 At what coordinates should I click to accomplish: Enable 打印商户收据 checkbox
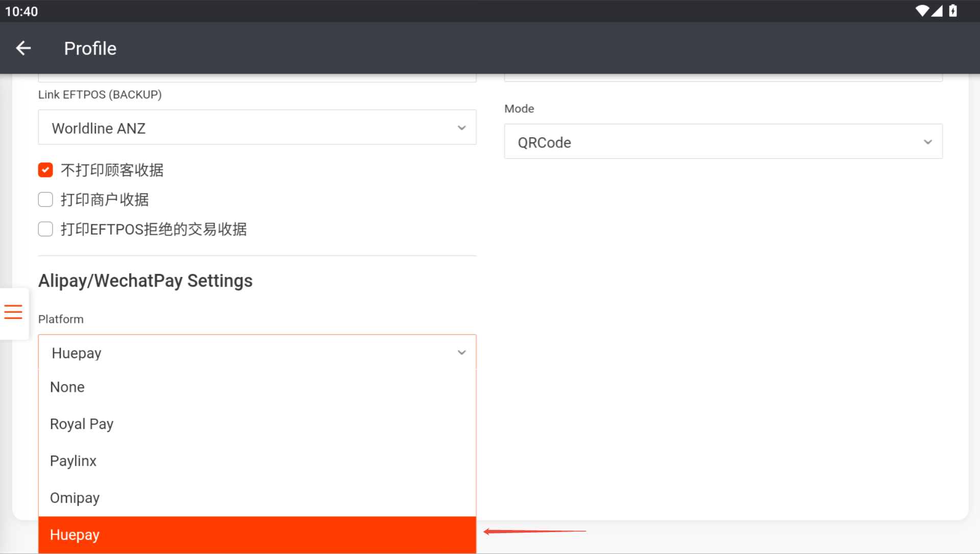tap(45, 199)
